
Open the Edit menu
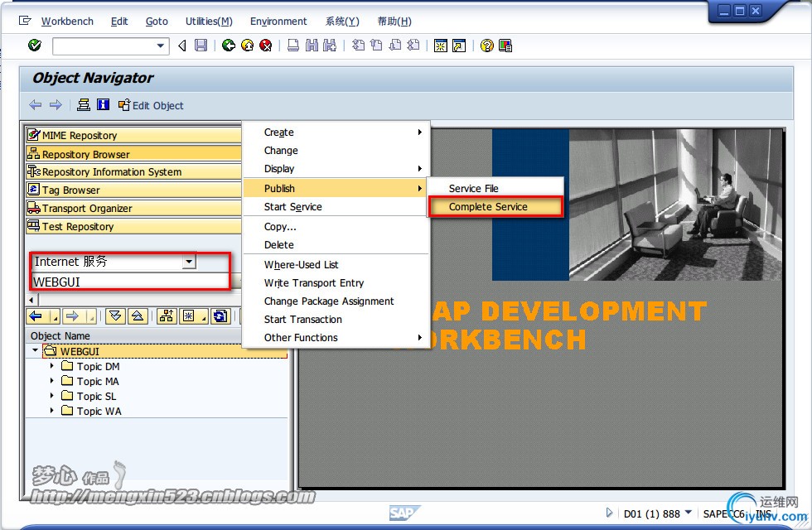(x=119, y=22)
